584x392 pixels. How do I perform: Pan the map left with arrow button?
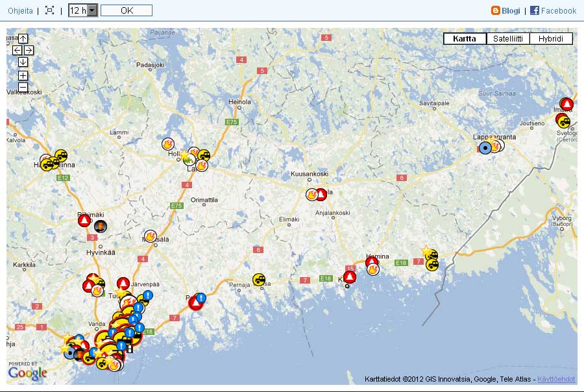tap(17, 50)
